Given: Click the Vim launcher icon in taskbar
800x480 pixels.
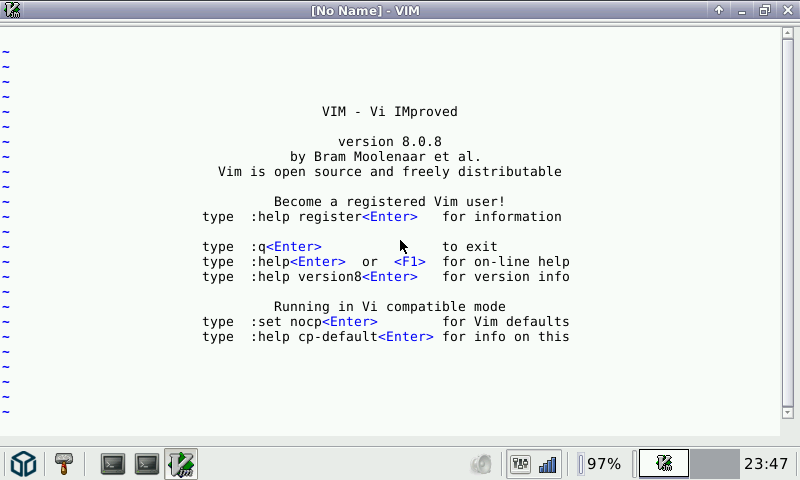Looking at the screenshot, I should click(x=181, y=464).
